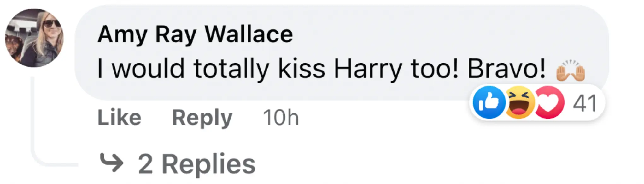
Task: View the 41 reactions count
Action: click(585, 103)
